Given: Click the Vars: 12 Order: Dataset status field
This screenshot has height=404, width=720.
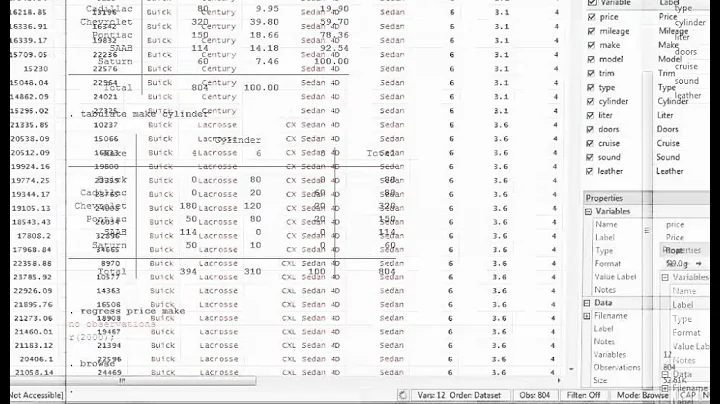Looking at the screenshot, I should [x=459, y=395].
